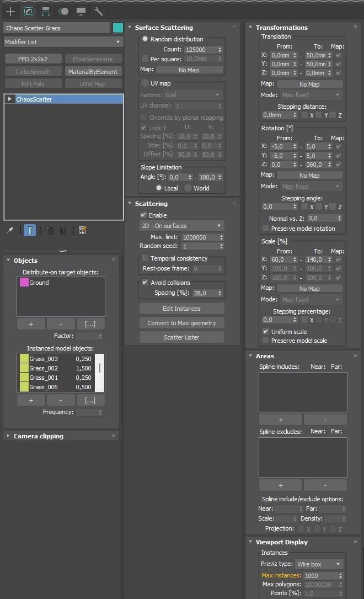Image resolution: width=364 pixels, height=599 pixels.
Task: Enable Preserve model scale checkbox
Action: point(266,341)
